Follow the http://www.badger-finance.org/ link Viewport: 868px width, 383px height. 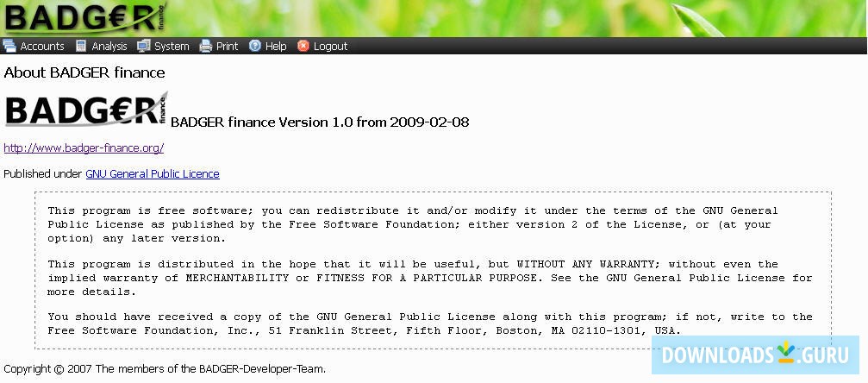[x=84, y=148]
